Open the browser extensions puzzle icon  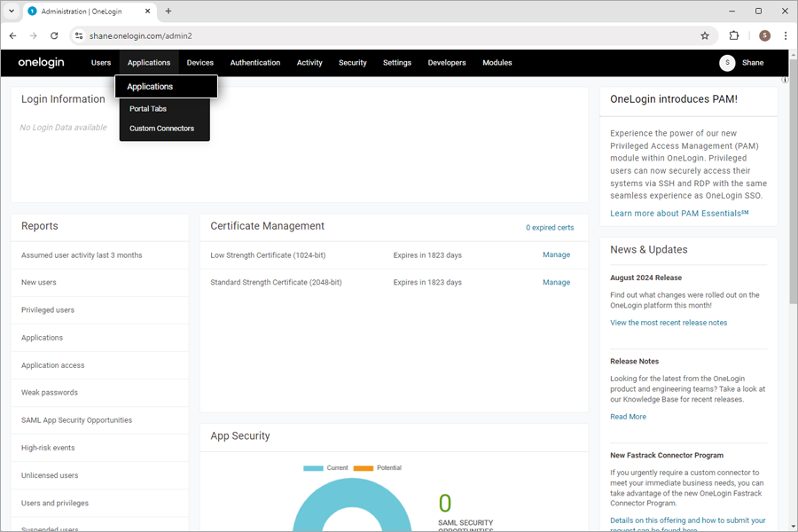733,35
